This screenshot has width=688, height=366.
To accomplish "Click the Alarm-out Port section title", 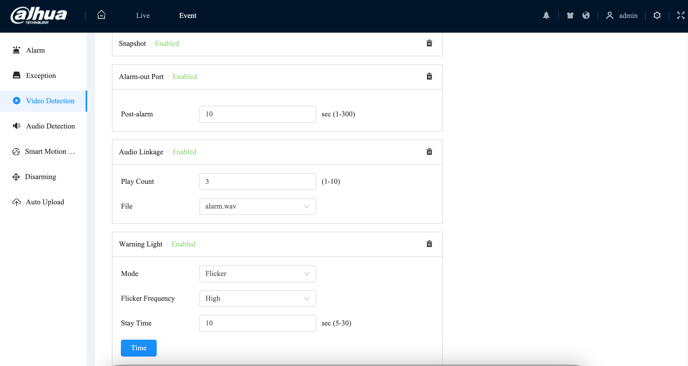I will (x=141, y=76).
